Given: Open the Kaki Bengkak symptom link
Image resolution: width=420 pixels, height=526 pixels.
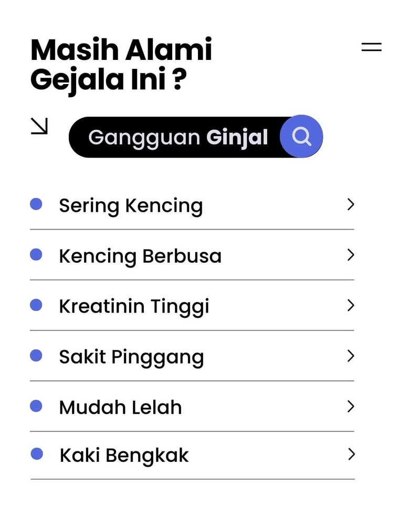Looking at the screenshot, I should [x=124, y=455].
